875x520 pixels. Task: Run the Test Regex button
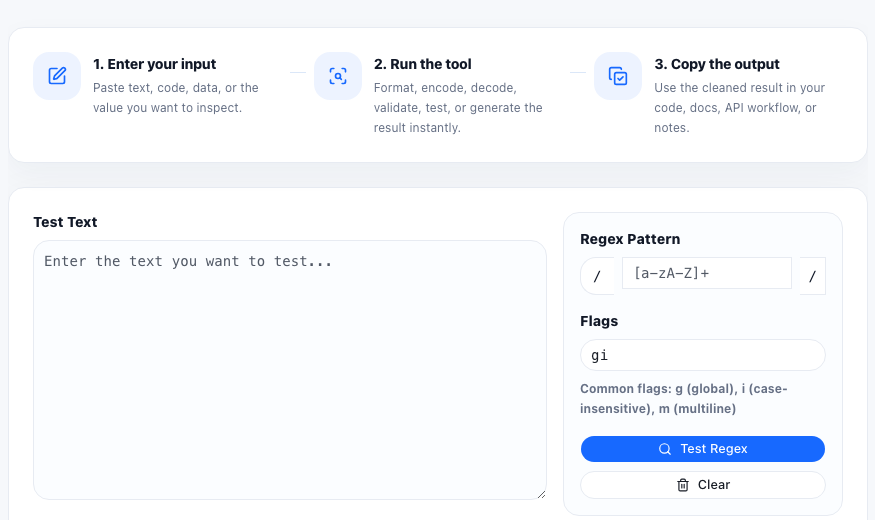point(703,449)
